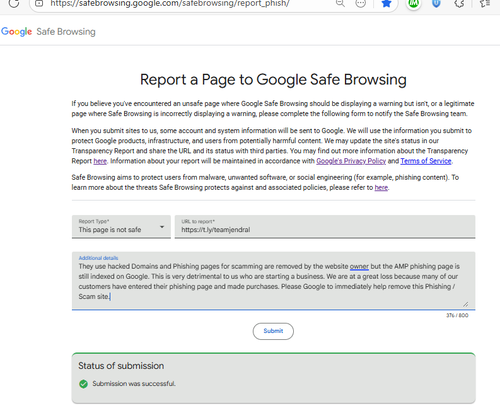Open the threats policies 'here' link

point(381,188)
